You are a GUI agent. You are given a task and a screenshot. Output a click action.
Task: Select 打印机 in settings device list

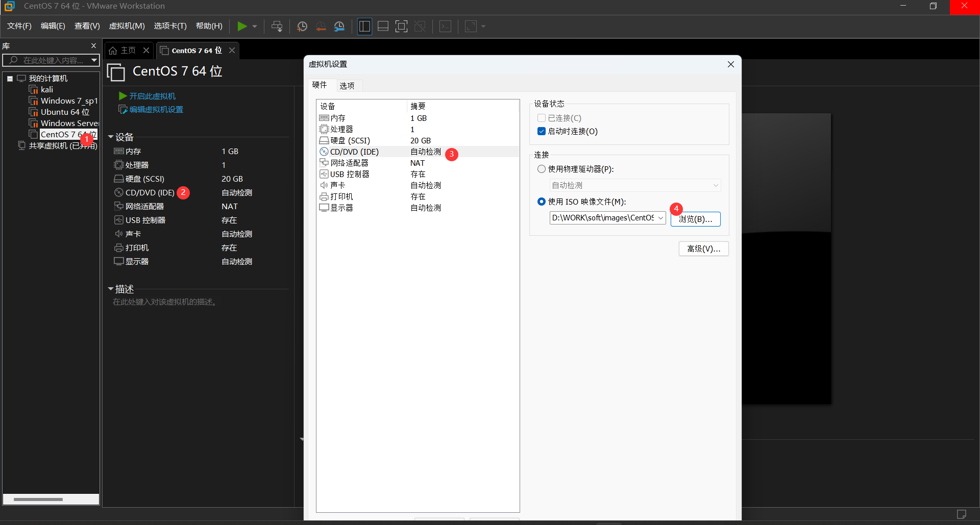coord(418,196)
